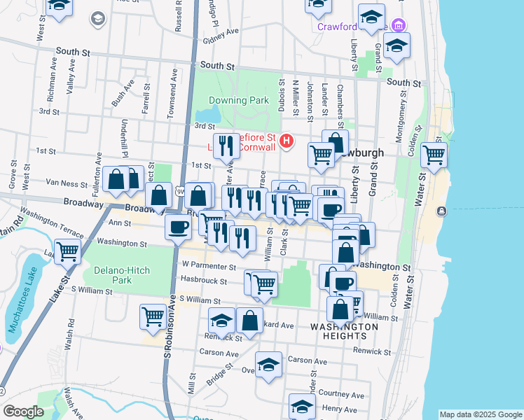Viewport: 524px width, 420px height.
Task: Open the shopping cart marker left of S William St
Action: click(153, 316)
